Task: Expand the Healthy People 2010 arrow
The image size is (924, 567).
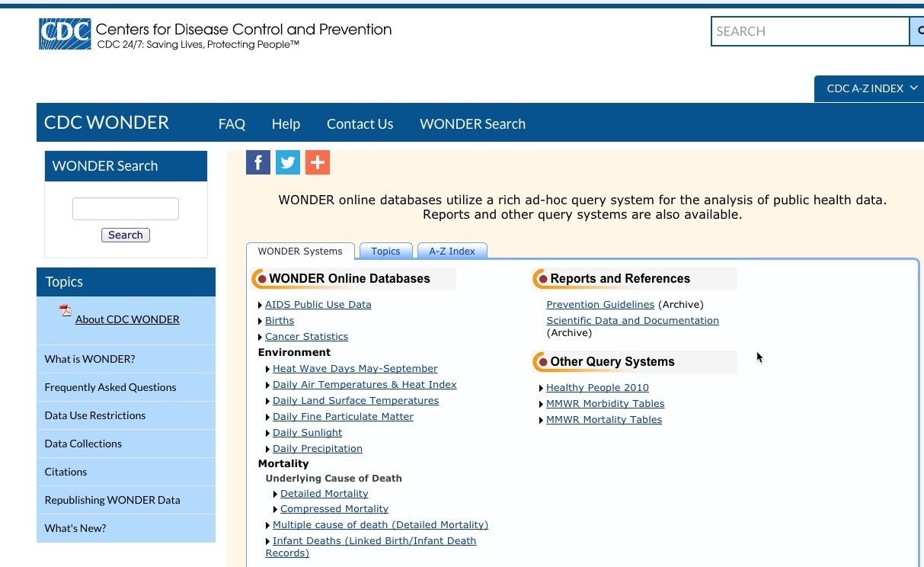Action: coord(542,389)
